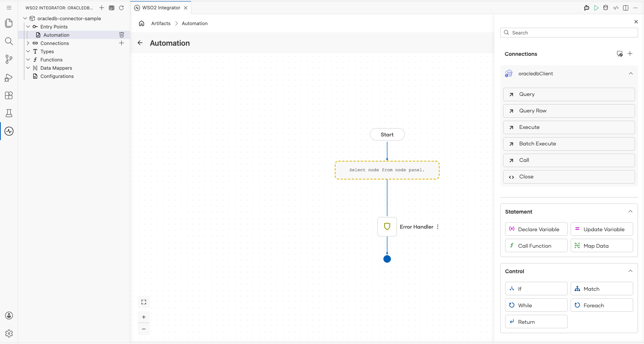Add a Query action

(569, 94)
